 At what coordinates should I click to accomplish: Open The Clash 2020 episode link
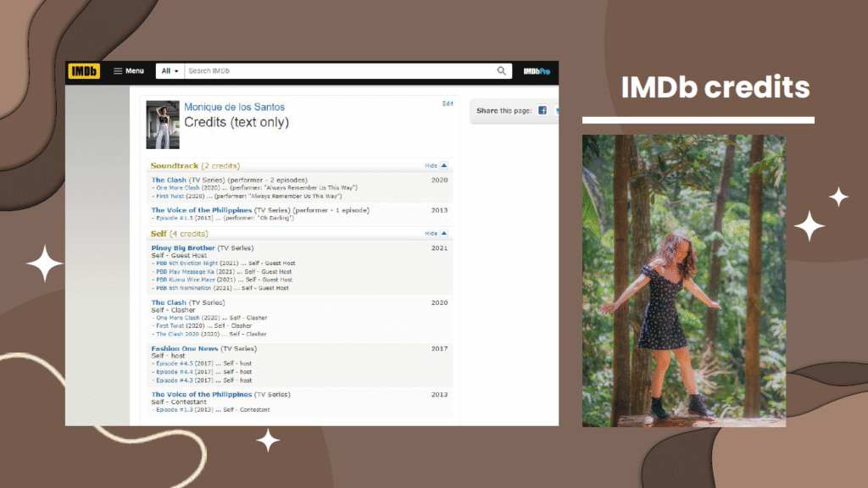point(182,334)
